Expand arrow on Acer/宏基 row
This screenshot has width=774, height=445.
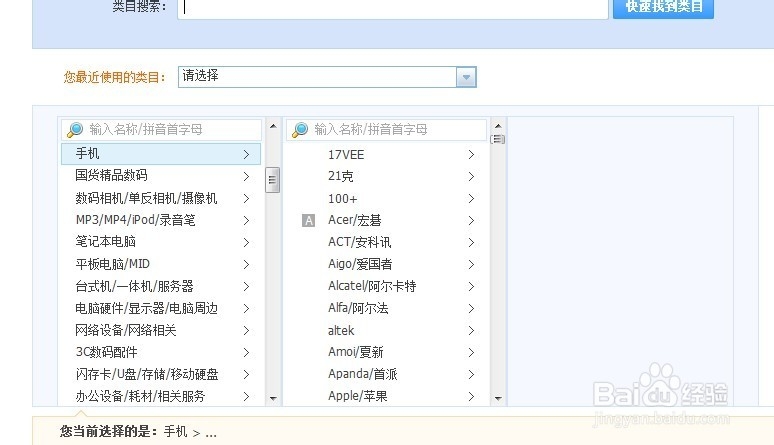pos(471,220)
